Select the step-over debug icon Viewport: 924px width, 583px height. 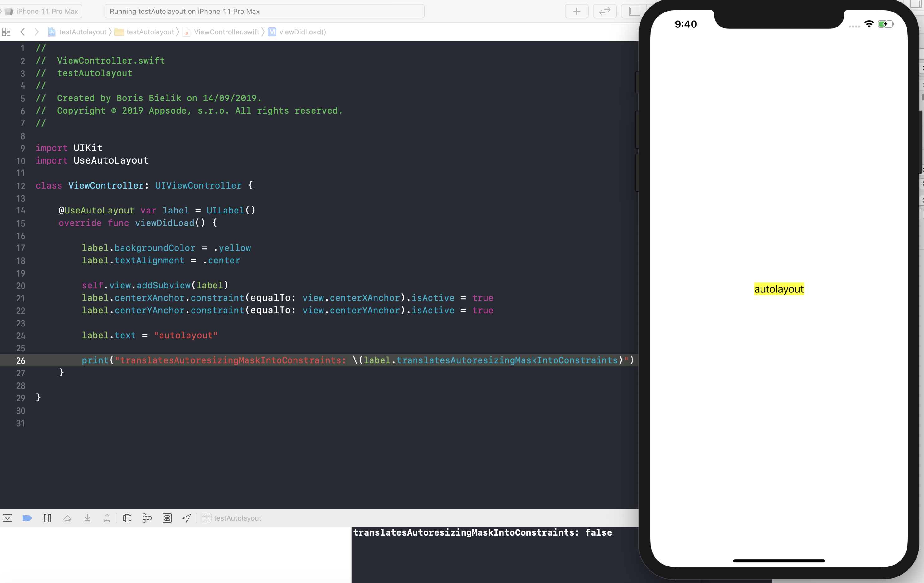tap(67, 518)
